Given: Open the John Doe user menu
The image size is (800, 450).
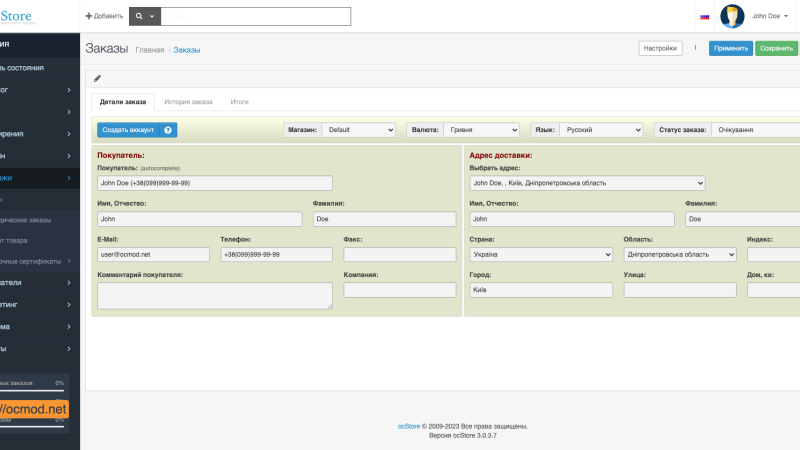Looking at the screenshot, I should [769, 16].
